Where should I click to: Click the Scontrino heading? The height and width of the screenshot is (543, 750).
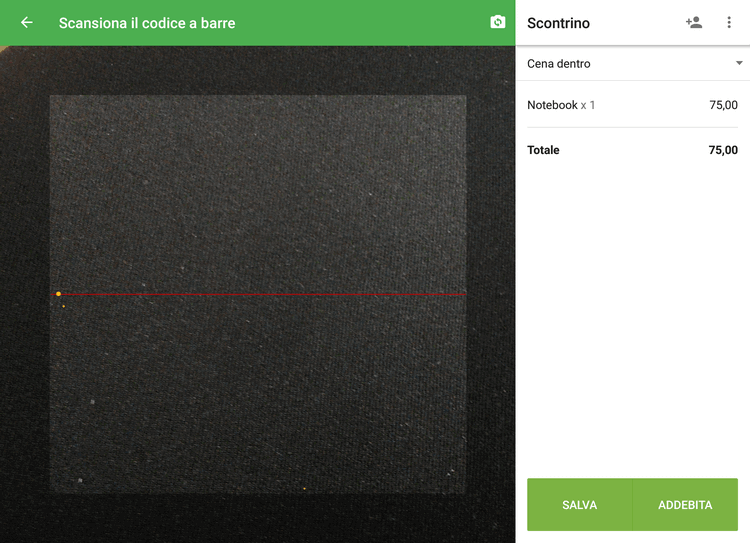coord(558,23)
